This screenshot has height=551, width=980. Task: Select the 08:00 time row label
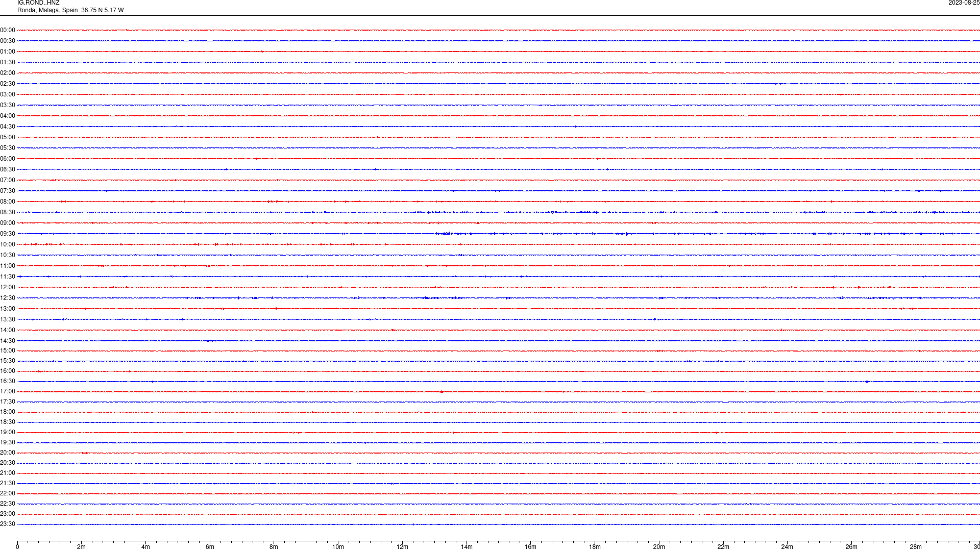point(8,202)
